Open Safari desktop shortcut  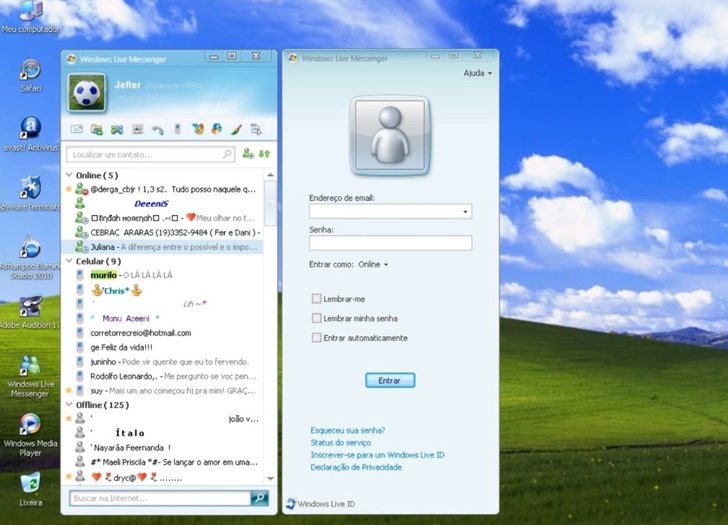tap(30, 70)
